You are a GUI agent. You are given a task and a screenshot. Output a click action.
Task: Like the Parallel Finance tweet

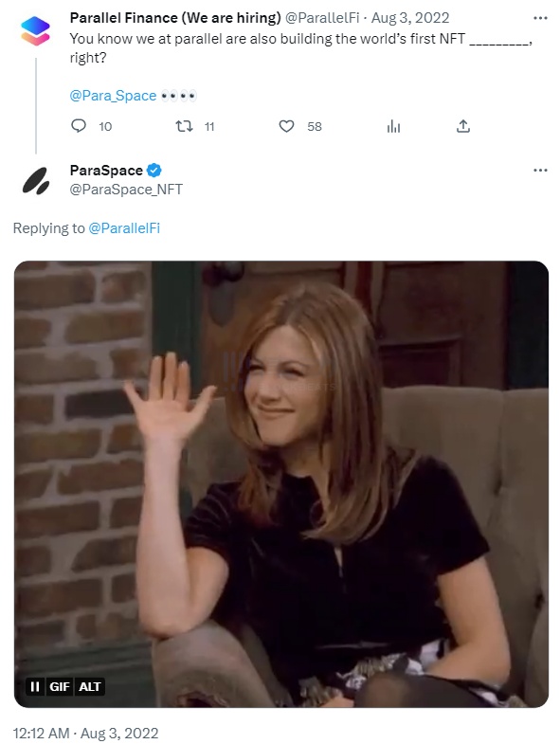coord(286,126)
